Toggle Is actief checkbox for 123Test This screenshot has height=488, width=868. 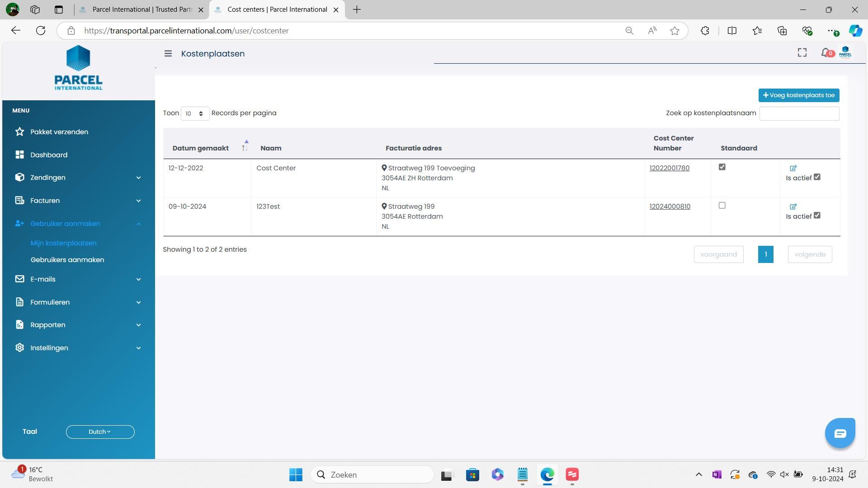click(x=817, y=216)
